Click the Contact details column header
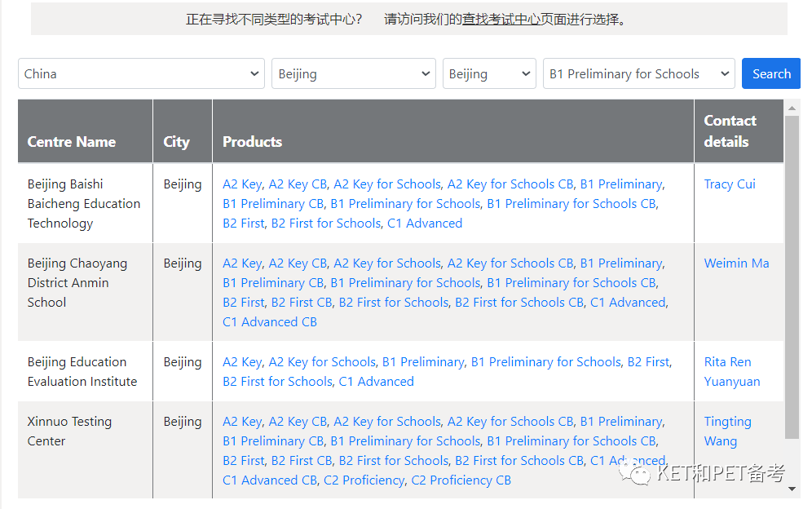The image size is (812, 509). click(x=739, y=131)
